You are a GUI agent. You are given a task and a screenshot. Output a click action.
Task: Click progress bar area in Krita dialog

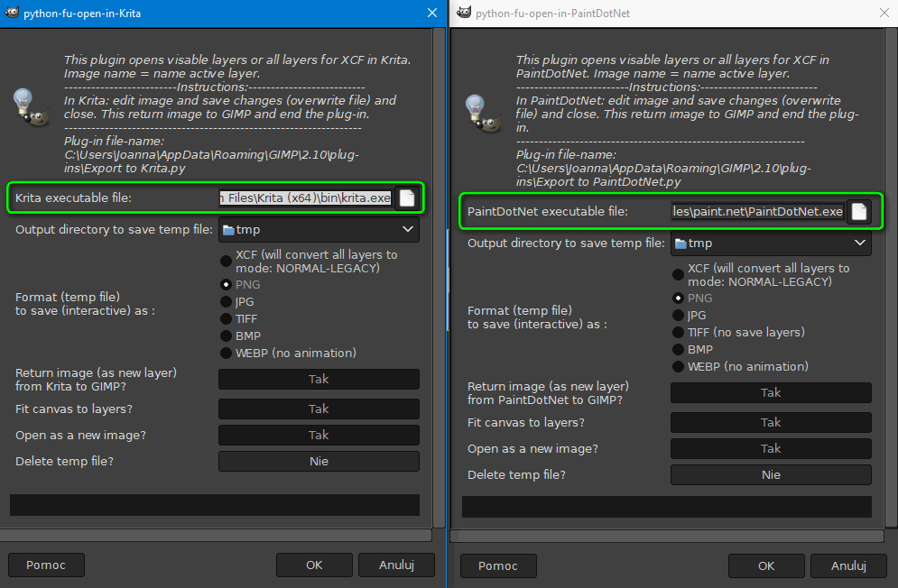coord(215,505)
